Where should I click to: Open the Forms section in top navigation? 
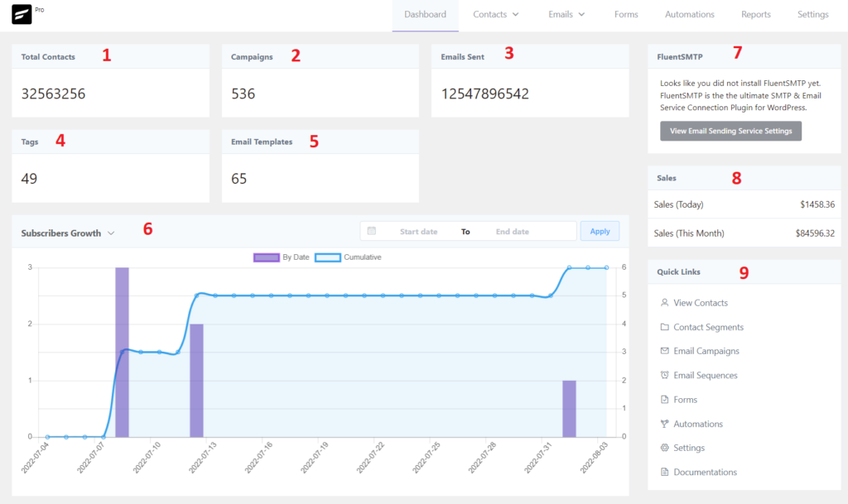click(x=626, y=14)
